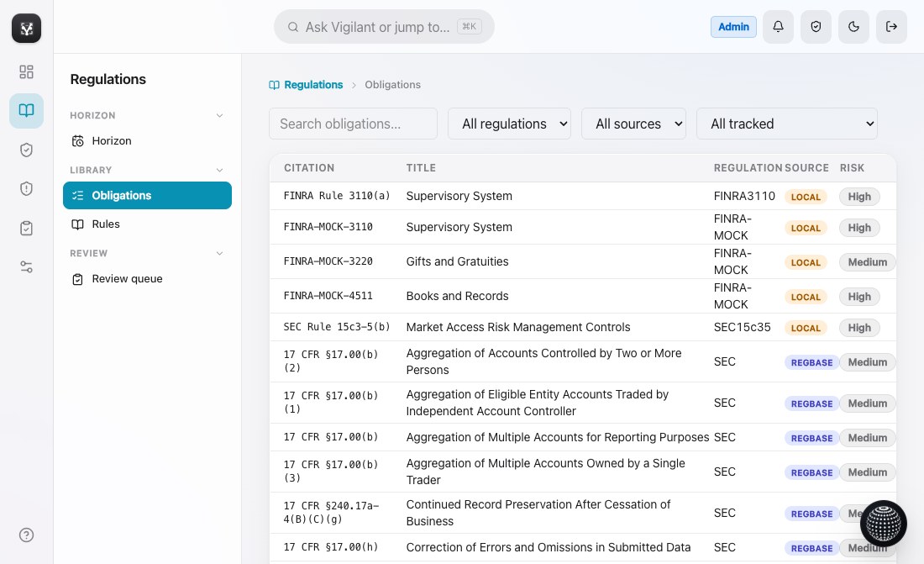Viewport: 924px width, 564px height.
Task: Toggle dark mode moon icon
Action: (x=853, y=27)
